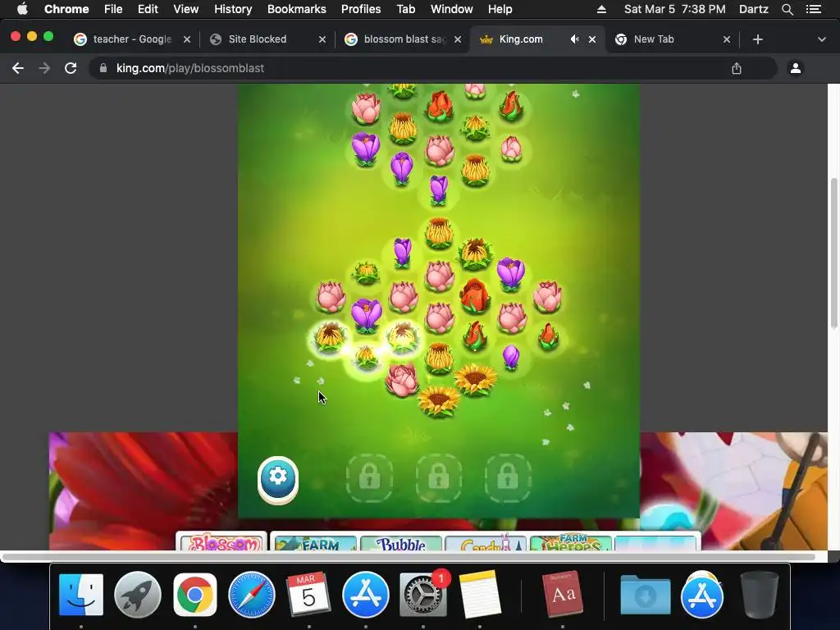Open the Apple menu
The height and width of the screenshot is (630, 840).
coord(22,9)
